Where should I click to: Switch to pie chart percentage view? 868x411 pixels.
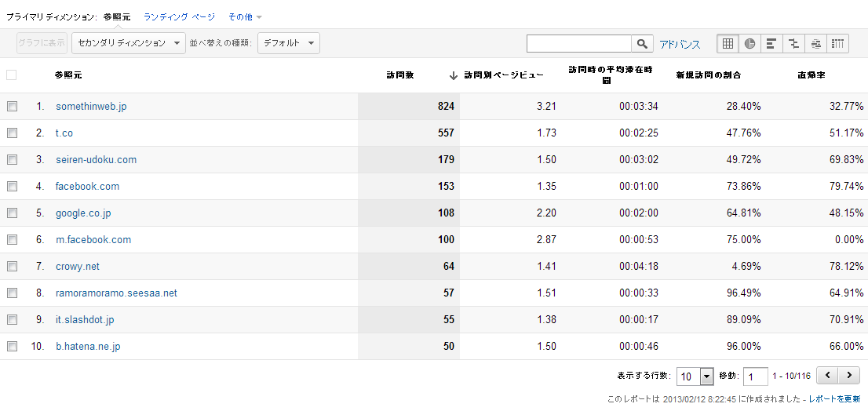749,44
